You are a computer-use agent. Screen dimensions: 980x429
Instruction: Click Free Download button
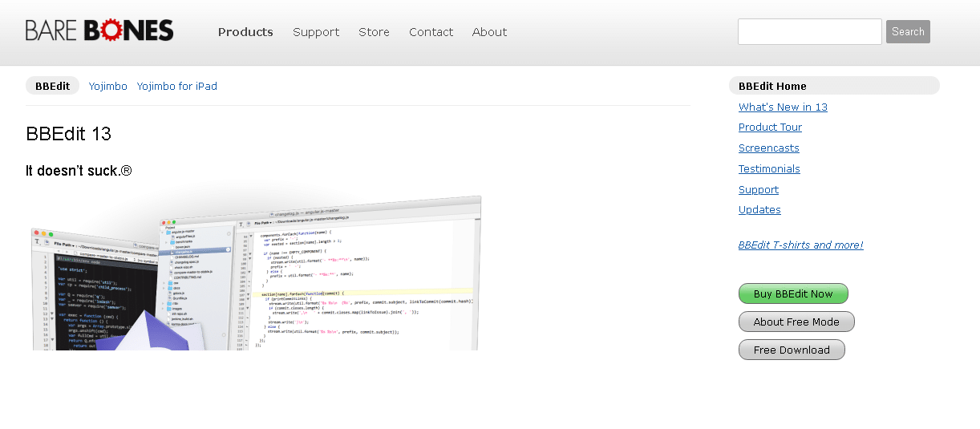[x=792, y=350]
